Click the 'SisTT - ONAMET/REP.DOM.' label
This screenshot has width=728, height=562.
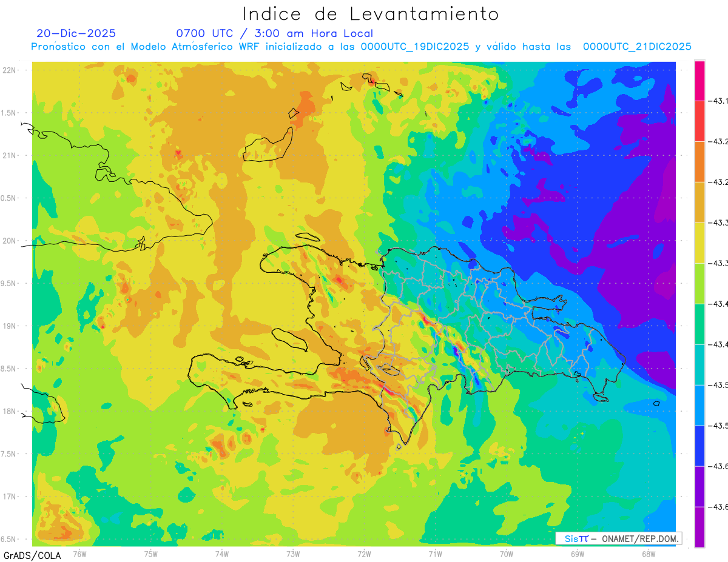tap(619, 538)
